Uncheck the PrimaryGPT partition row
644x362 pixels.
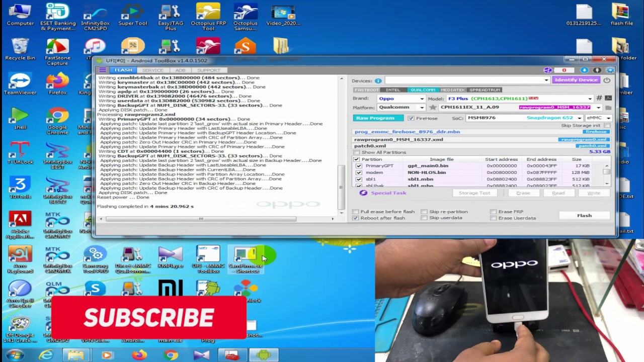click(x=359, y=166)
